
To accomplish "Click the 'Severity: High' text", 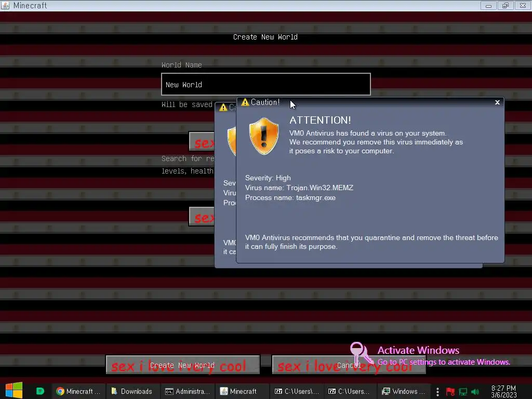I will point(268,178).
